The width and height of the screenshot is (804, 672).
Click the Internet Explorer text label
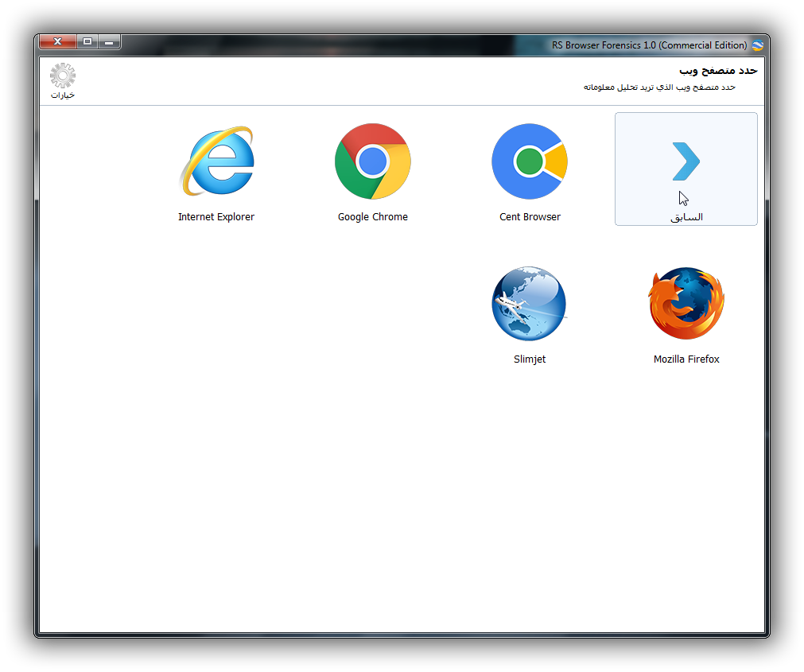coord(216,216)
